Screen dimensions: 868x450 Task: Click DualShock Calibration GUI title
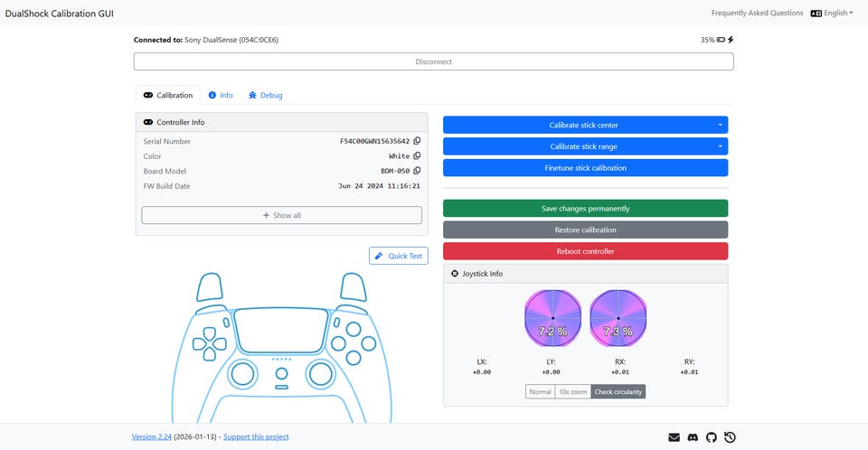60,14
